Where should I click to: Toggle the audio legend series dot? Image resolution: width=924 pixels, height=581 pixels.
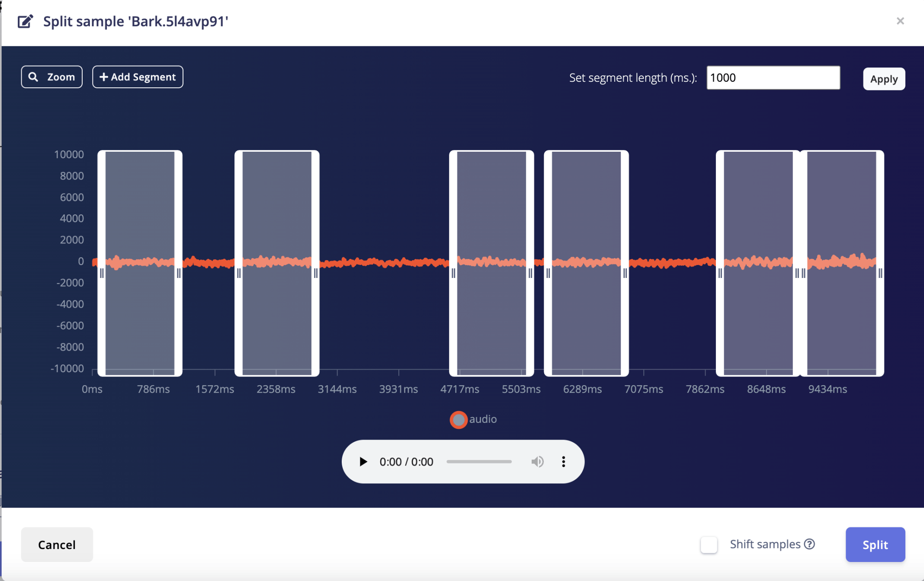(x=458, y=419)
